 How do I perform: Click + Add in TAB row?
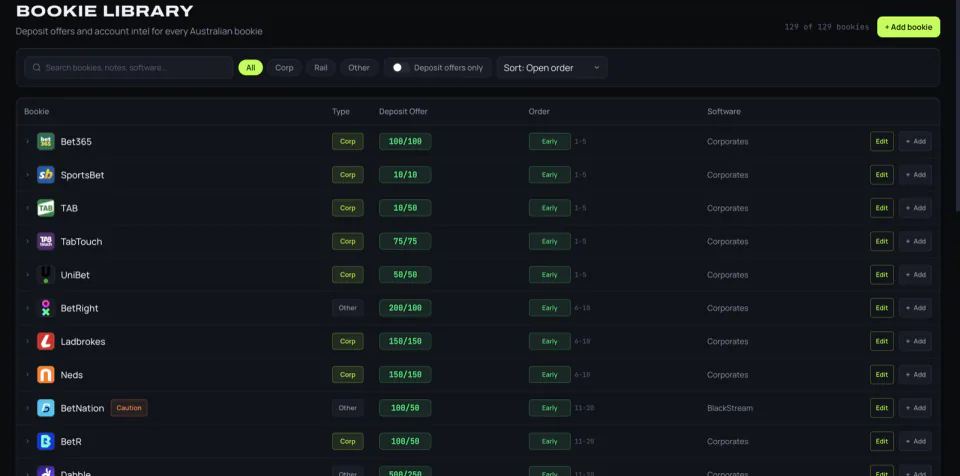click(x=915, y=208)
